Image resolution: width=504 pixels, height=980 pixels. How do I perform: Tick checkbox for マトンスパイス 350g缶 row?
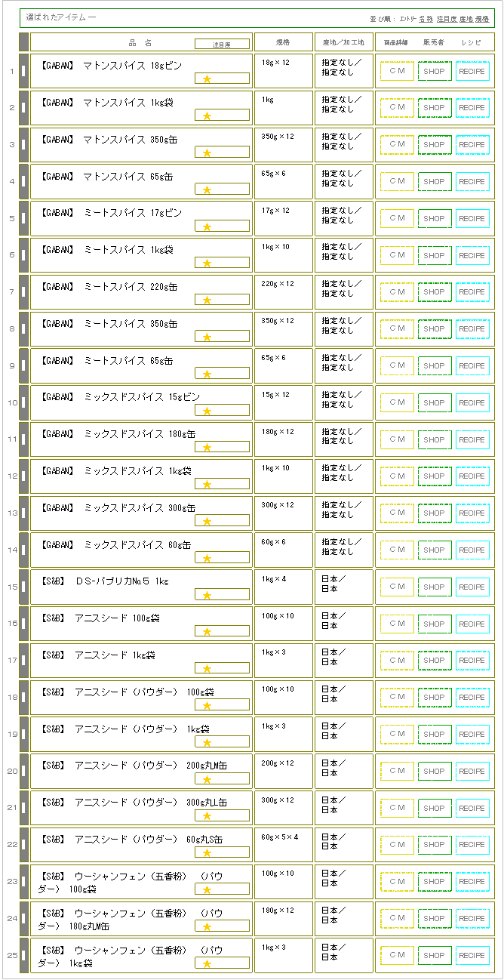(23, 145)
